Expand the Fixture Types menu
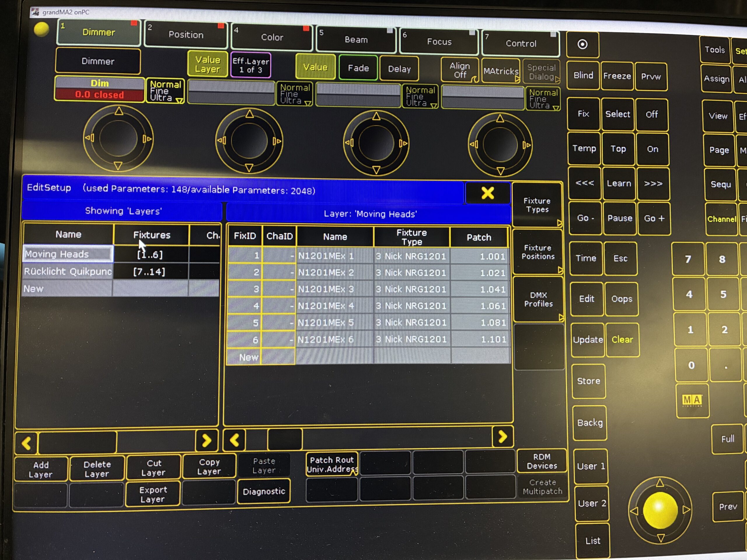Screen dimensions: 747x560 pos(537,205)
